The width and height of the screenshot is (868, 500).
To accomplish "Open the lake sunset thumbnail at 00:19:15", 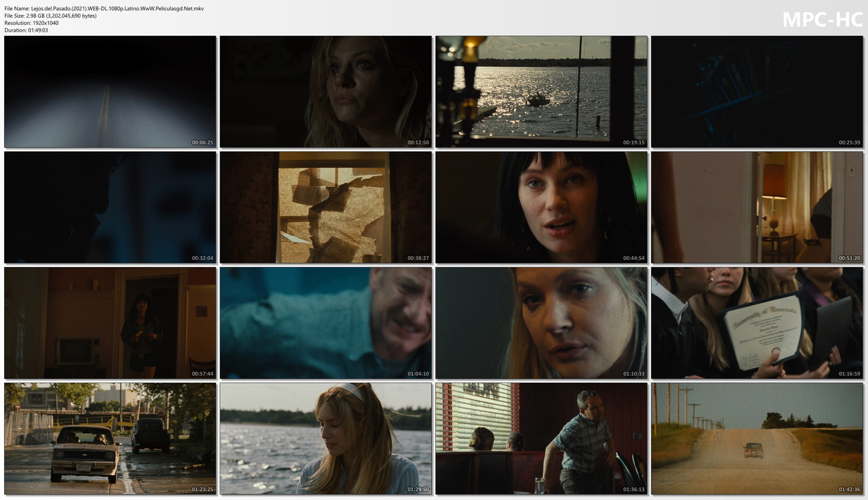I will [x=541, y=91].
